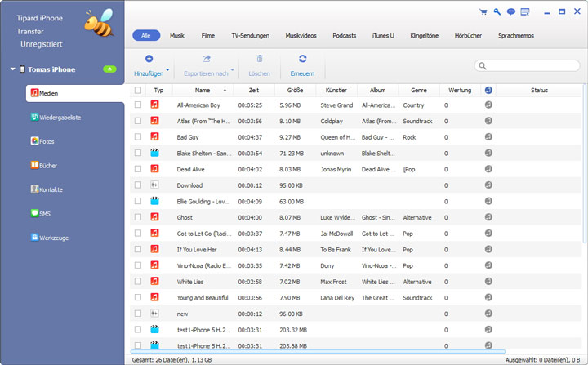
Task: Open Kontakte in the sidebar
Action: click(x=47, y=189)
